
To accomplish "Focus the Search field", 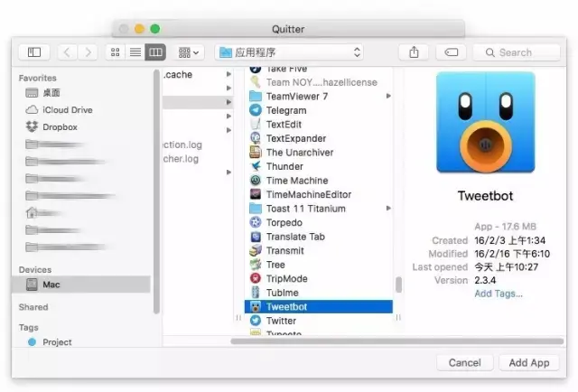I will pos(517,52).
